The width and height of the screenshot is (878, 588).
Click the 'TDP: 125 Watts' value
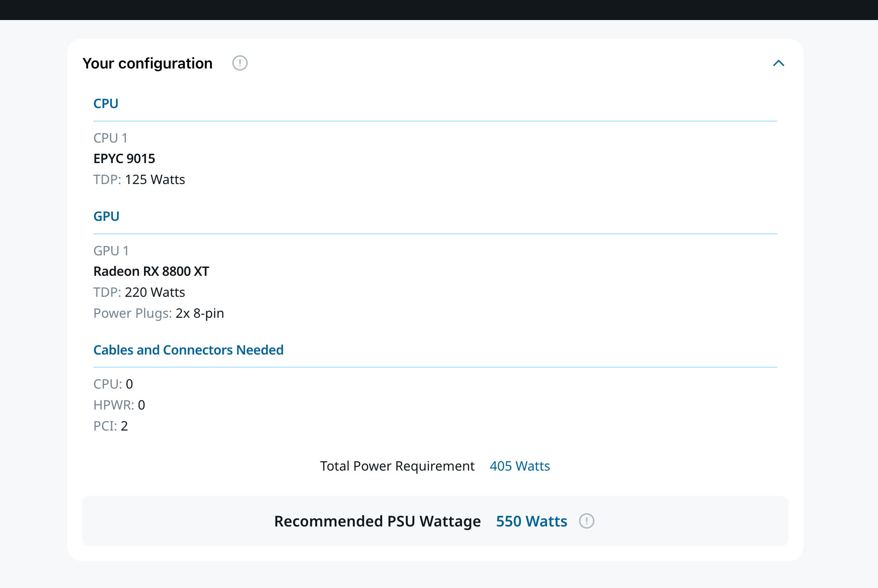click(x=139, y=179)
